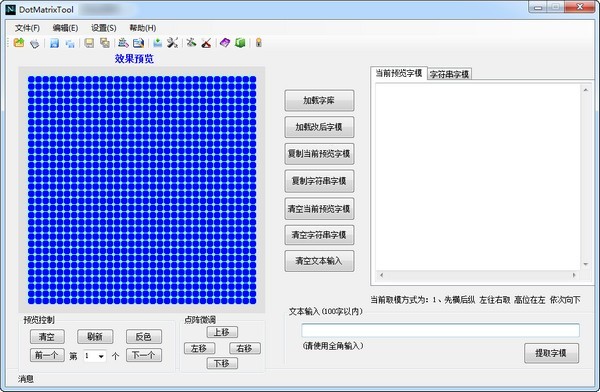Click the 复制字符串字模 button
600x392 pixels.
[x=319, y=181]
